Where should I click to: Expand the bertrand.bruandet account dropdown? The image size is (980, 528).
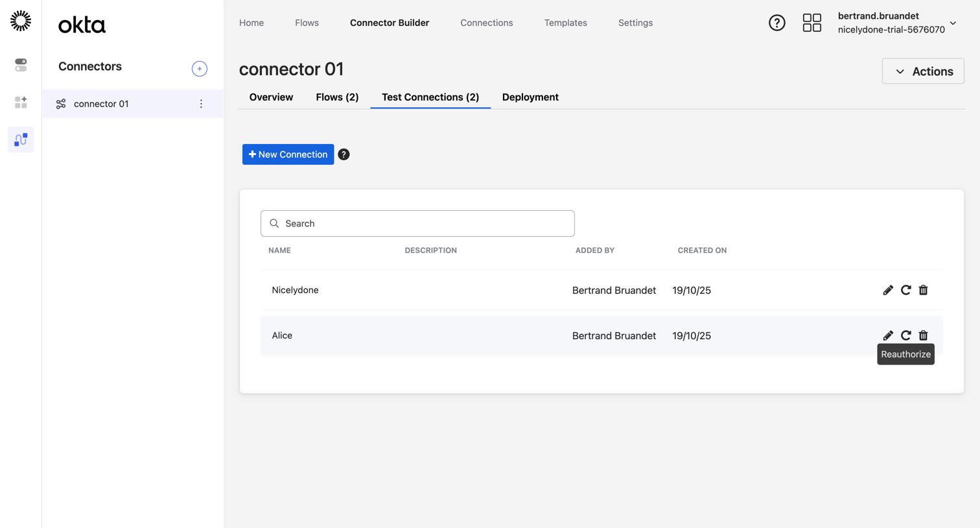point(897,23)
